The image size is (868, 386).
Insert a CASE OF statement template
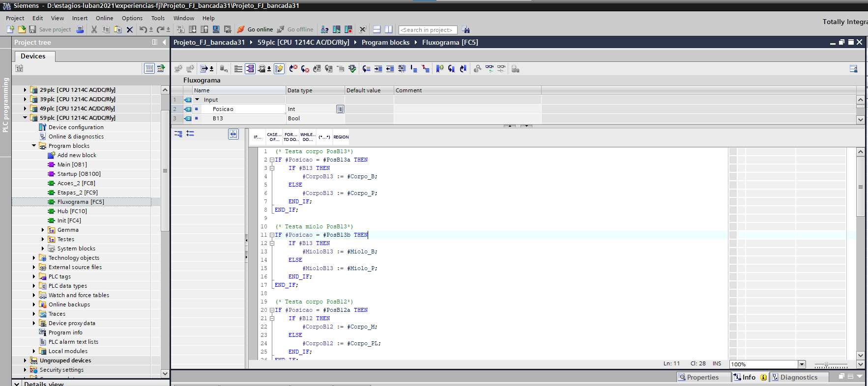pos(274,137)
